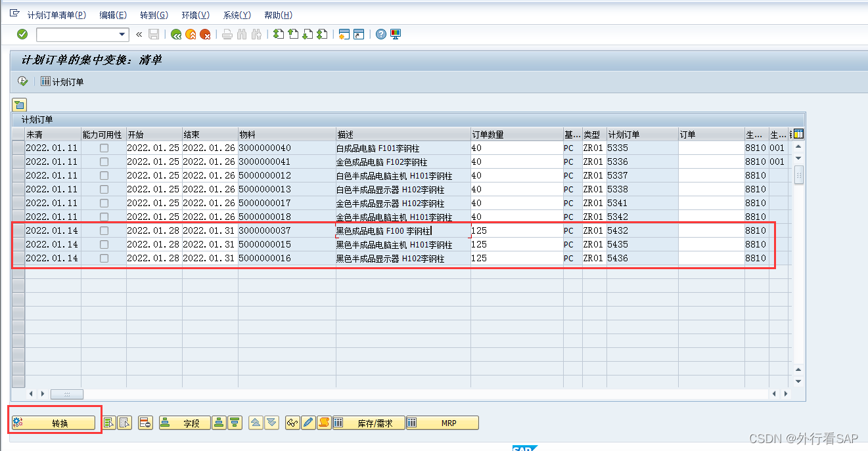Open the 转到(G) menu
The width and height of the screenshot is (868, 451).
coord(154,15)
